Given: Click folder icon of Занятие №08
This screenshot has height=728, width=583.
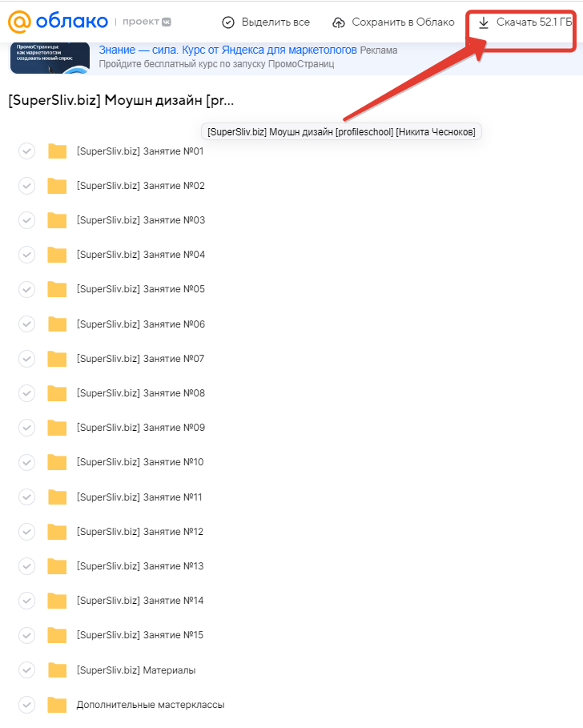Looking at the screenshot, I should (57, 392).
